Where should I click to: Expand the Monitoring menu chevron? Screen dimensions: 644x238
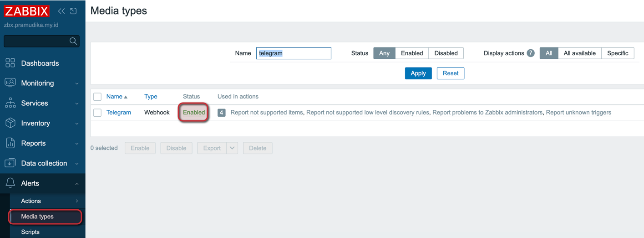pyautogui.click(x=77, y=83)
